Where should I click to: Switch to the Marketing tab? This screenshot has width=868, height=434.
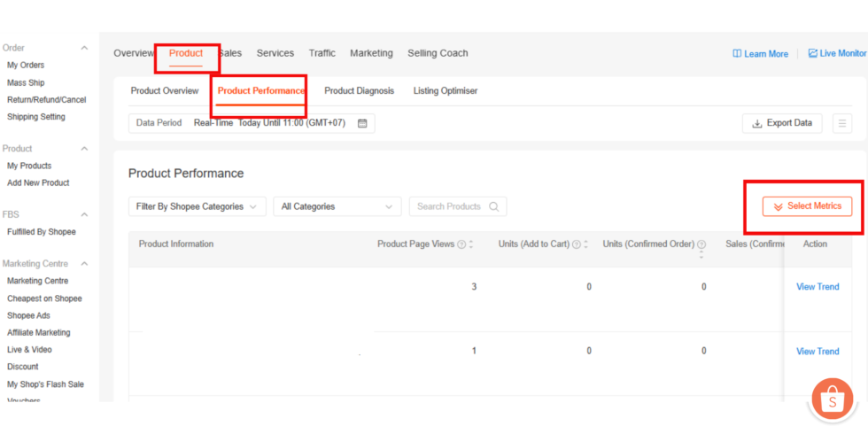click(x=371, y=53)
